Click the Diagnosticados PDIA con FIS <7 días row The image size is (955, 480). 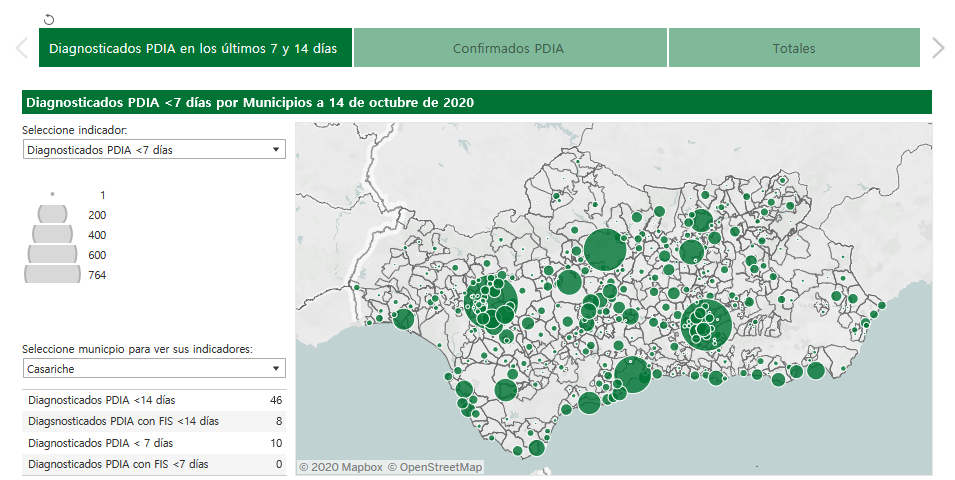click(x=153, y=464)
